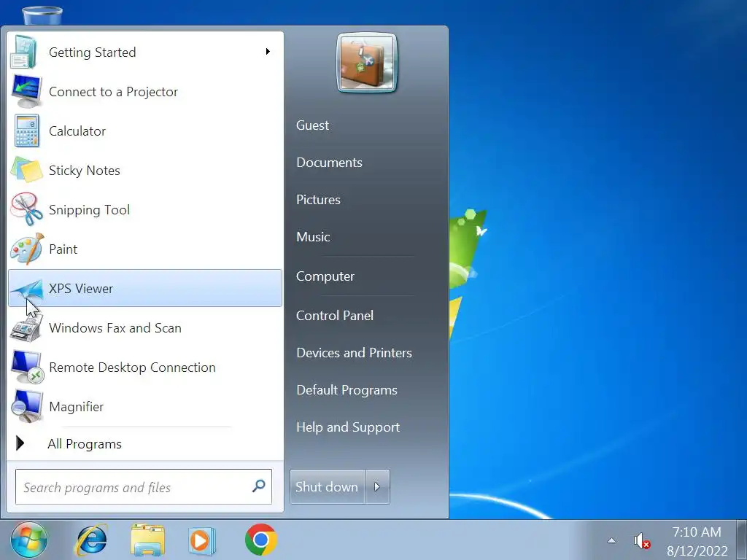Viewport: 747px width, 560px height.
Task: Click the Connect to a Projector icon
Action: [x=26, y=91]
